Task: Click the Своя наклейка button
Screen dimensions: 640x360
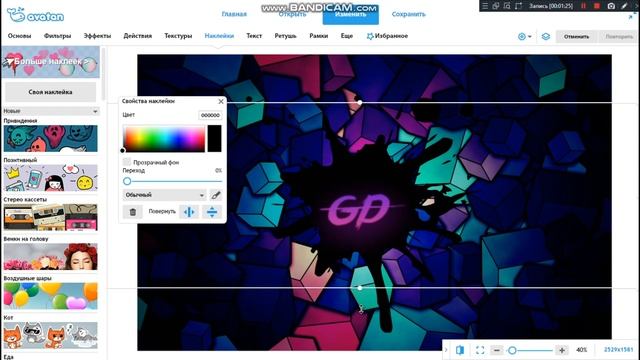Action: (x=51, y=92)
